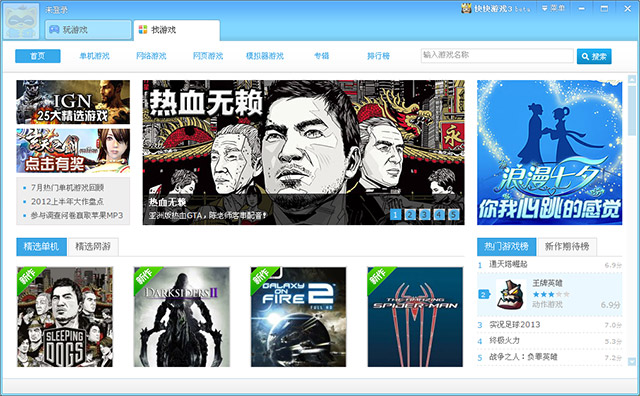Image resolution: width=640 pixels, height=396 pixels.
Task: Switch to the 精选单机 tab
Action: pyautogui.click(x=41, y=247)
